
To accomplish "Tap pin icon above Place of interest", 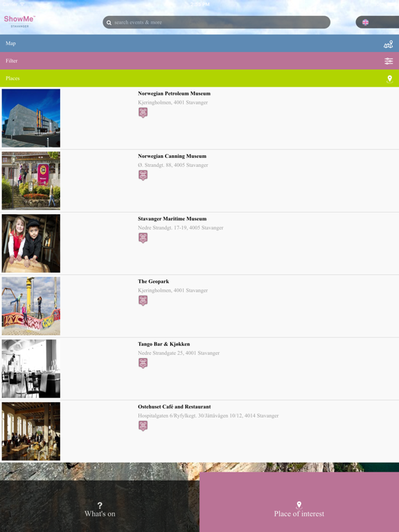I will pyautogui.click(x=299, y=505).
